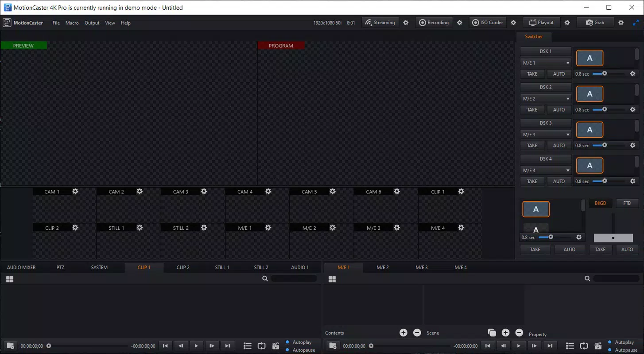Open DSK 2 source dropdown M/E 2
Viewport: 644px width, 354px height.
pyautogui.click(x=546, y=99)
